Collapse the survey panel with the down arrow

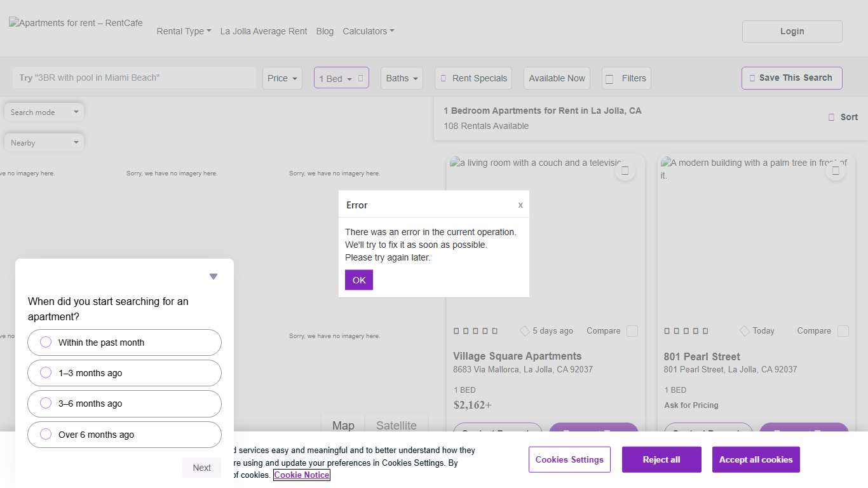[214, 276]
